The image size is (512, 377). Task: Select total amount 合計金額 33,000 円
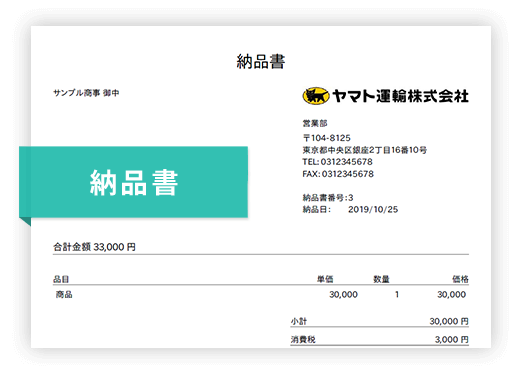tap(94, 247)
